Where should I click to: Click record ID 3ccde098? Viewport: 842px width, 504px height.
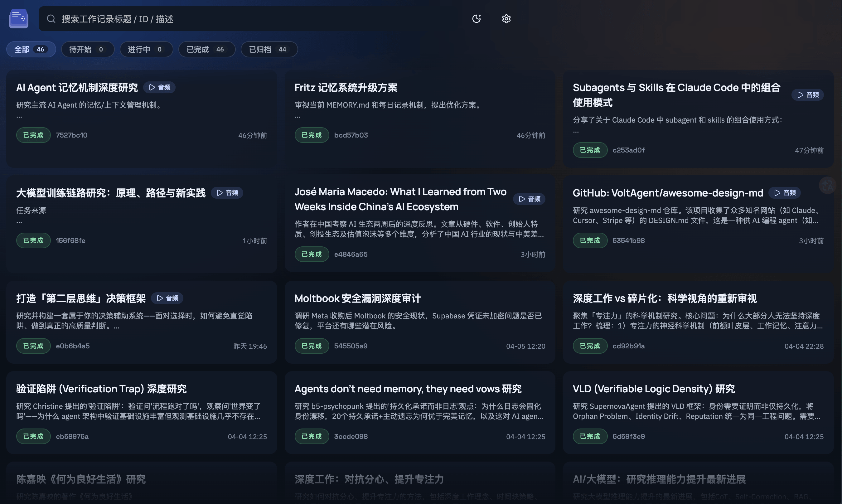point(351,436)
